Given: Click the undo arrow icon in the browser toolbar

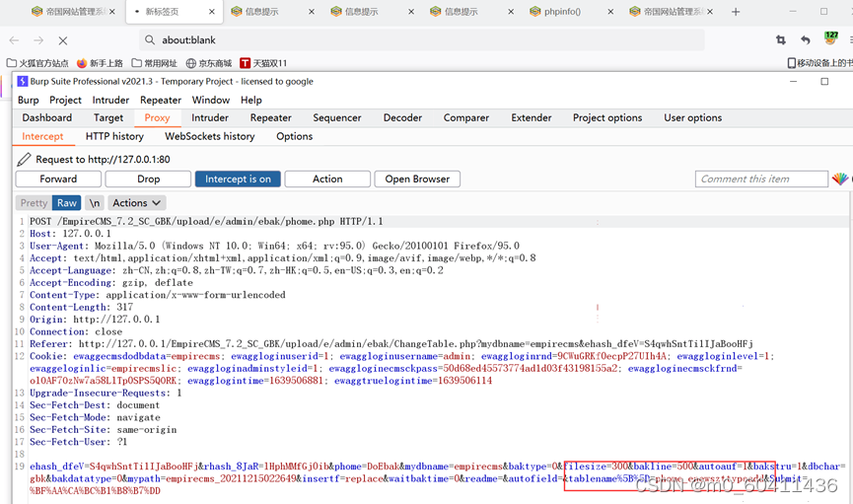Looking at the screenshot, I should point(806,39).
